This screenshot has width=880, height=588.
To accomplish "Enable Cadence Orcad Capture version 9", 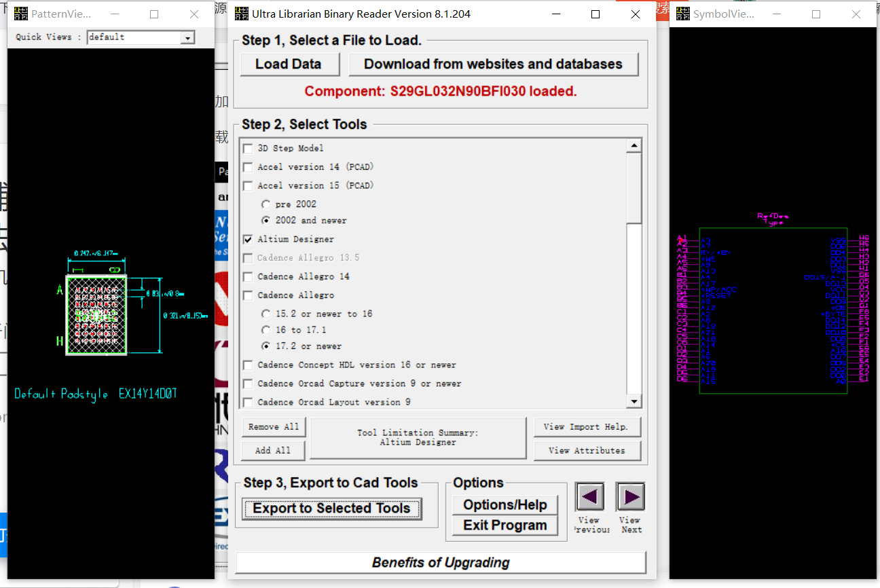I will point(248,384).
